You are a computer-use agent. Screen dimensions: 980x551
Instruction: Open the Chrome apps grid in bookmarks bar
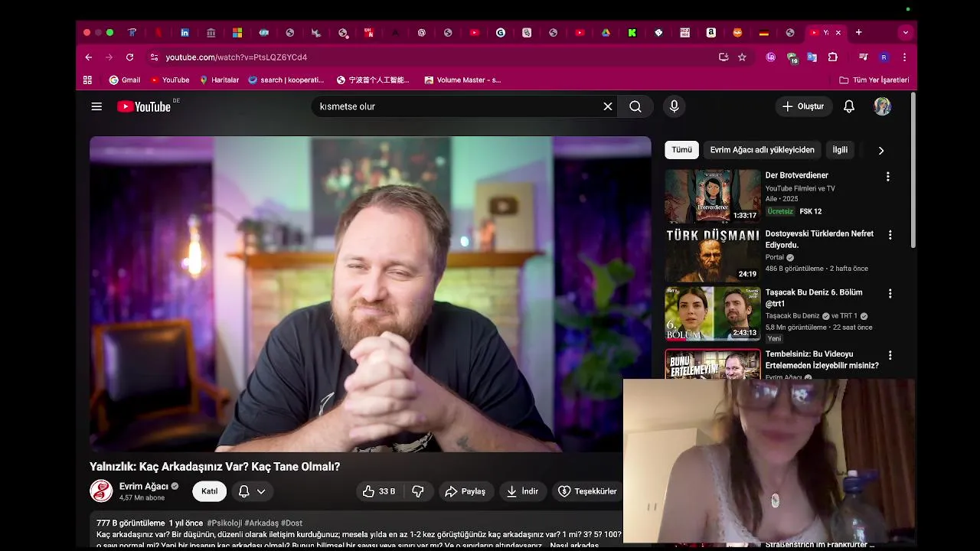pyautogui.click(x=87, y=80)
